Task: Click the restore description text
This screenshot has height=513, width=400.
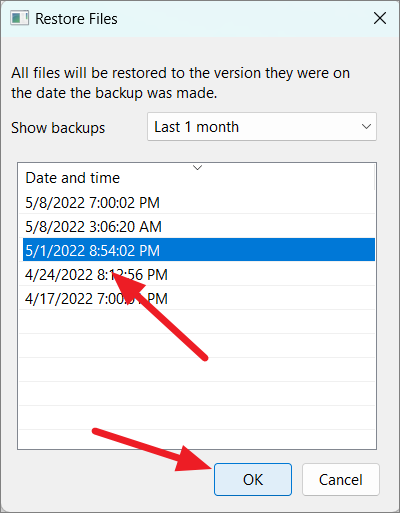Action: pos(181,83)
